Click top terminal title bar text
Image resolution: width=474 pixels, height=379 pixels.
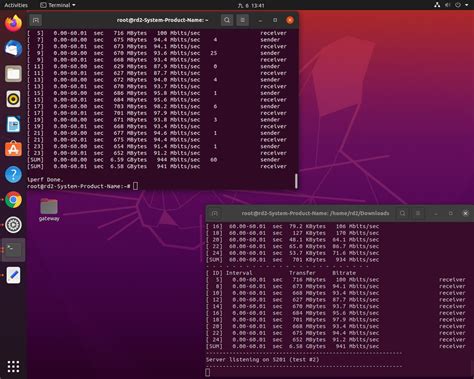[x=162, y=20]
